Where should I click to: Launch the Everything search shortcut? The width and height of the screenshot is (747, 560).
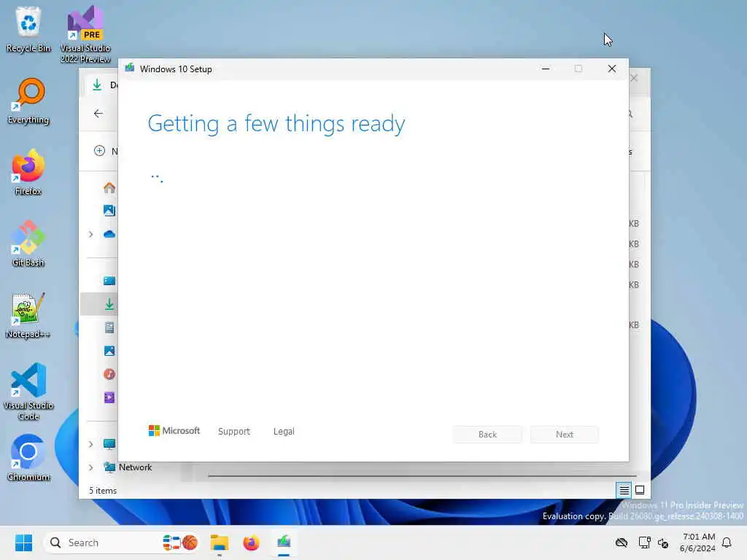point(28,101)
